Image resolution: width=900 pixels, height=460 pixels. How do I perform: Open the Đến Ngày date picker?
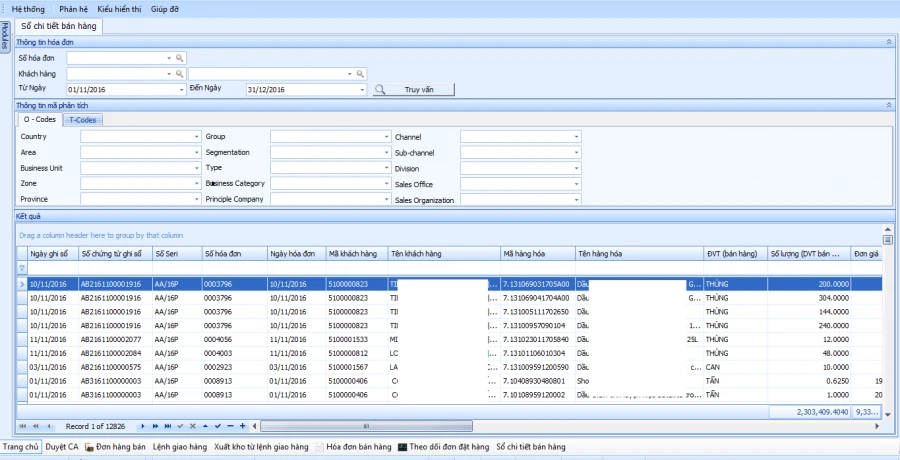(362, 90)
